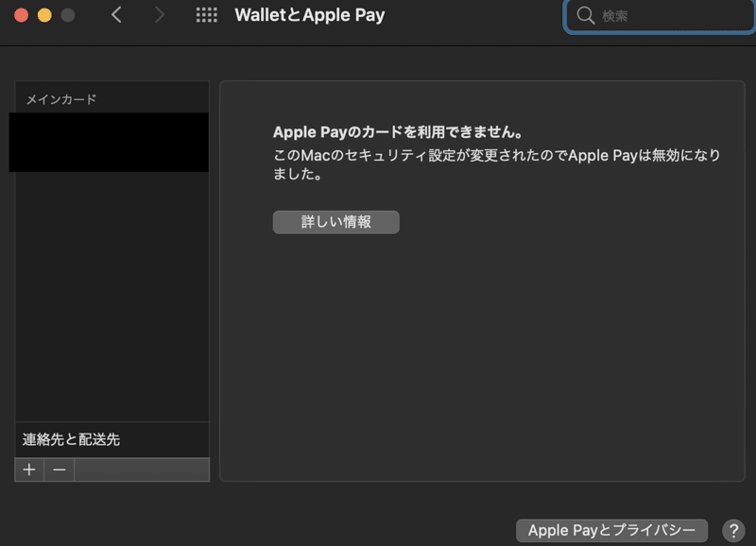Click the このMacのセキュリティ設定 message text

click(497, 164)
